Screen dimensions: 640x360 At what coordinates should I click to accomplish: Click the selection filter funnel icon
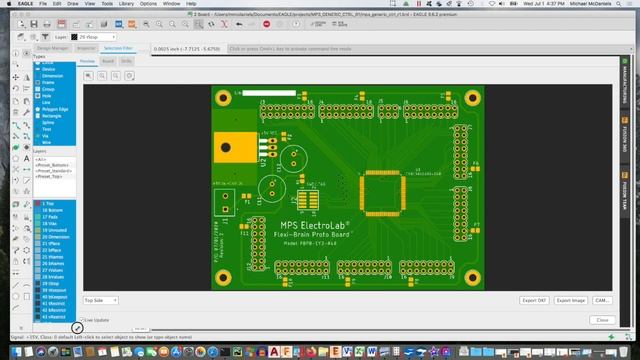(x=45, y=37)
